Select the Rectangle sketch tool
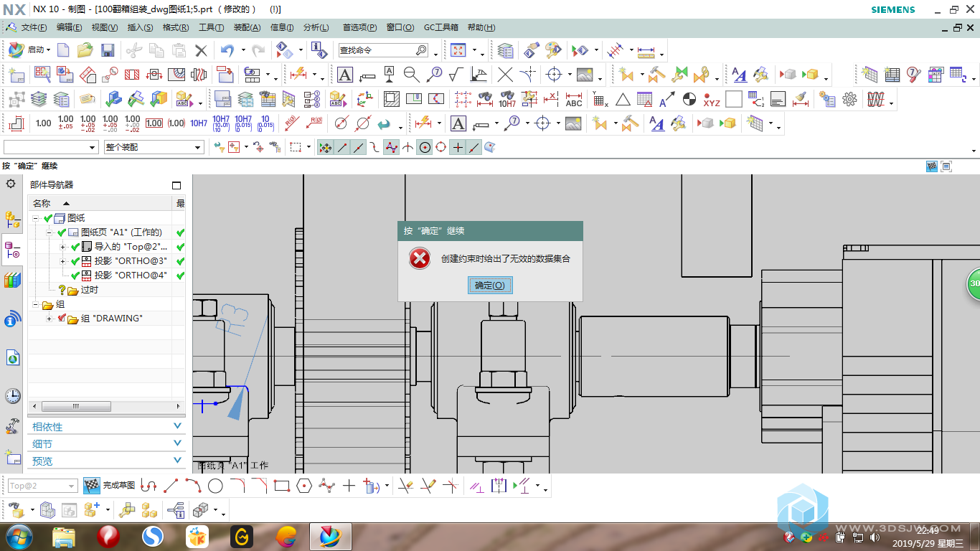Screen dimensions: 980x551 (x=282, y=486)
